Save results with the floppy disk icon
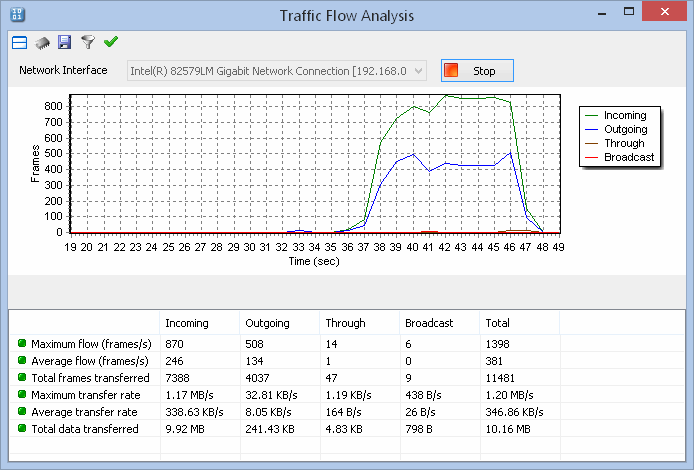 [65, 43]
